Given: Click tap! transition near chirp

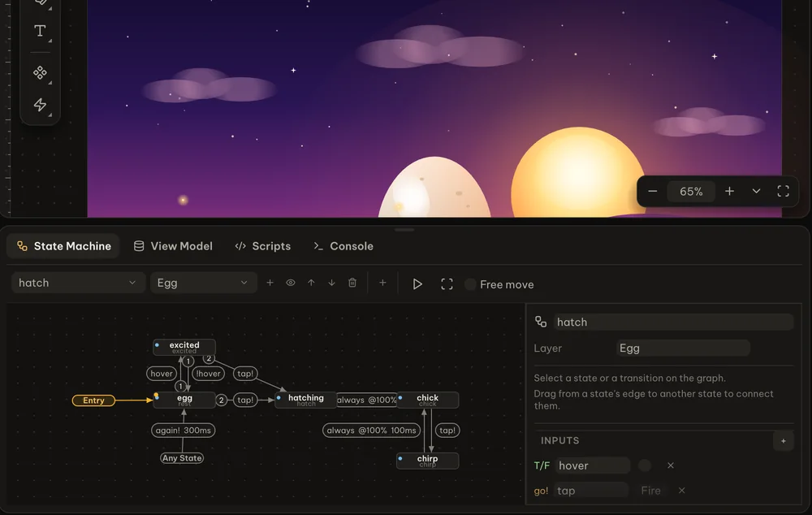Looking at the screenshot, I should 447,431.
